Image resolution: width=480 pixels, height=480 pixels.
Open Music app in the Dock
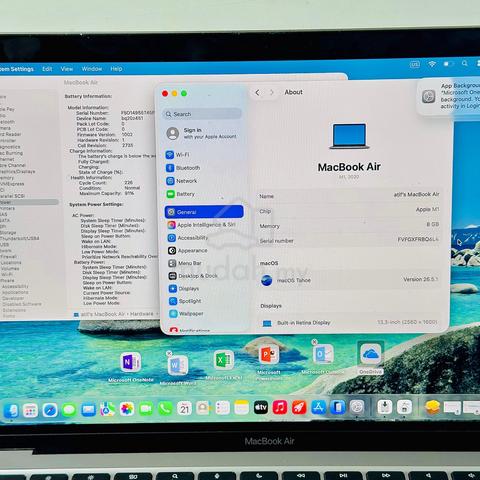tap(280, 407)
